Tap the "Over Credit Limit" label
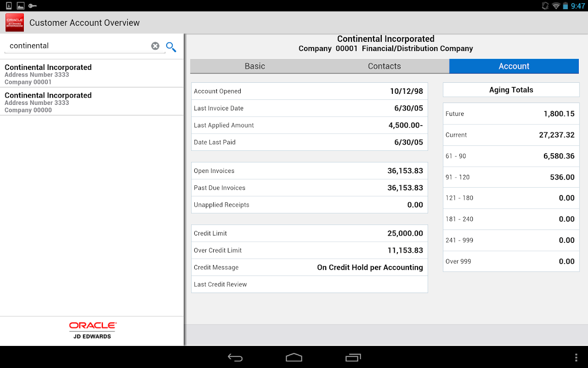 [x=218, y=250]
